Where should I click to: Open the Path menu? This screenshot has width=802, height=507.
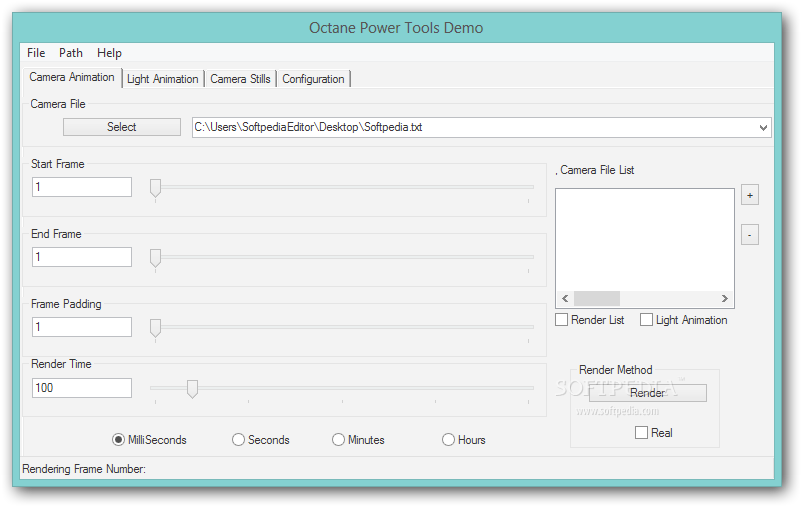(71, 53)
